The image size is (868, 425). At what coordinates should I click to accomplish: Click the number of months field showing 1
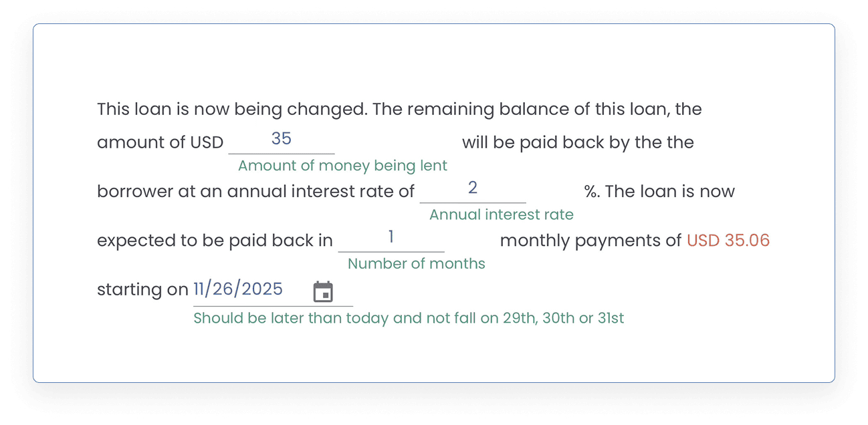point(391,239)
